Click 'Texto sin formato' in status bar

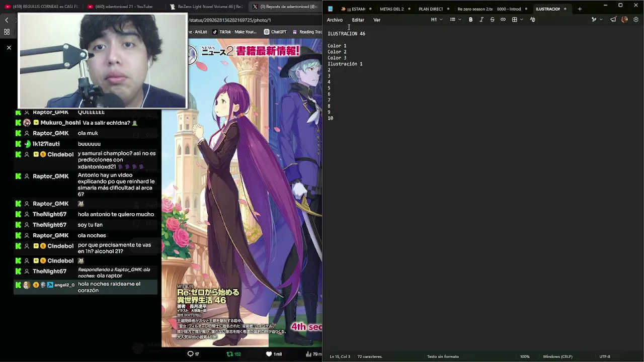(x=443, y=356)
